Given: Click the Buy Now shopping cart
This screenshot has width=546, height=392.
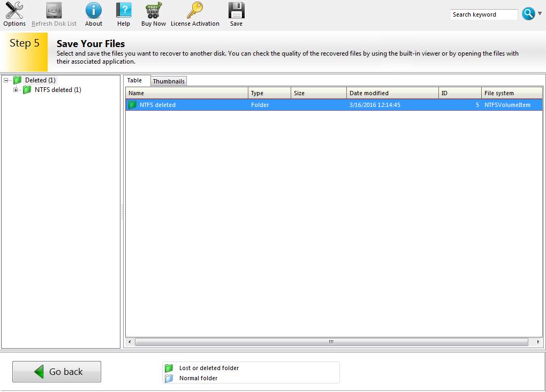Looking at the screenshot, I should 154,11.
